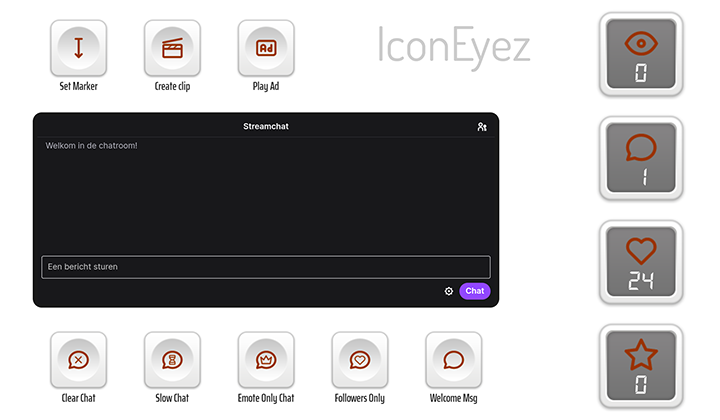Click the 'Welkom in de chatroom!' message

coord(91,146)
